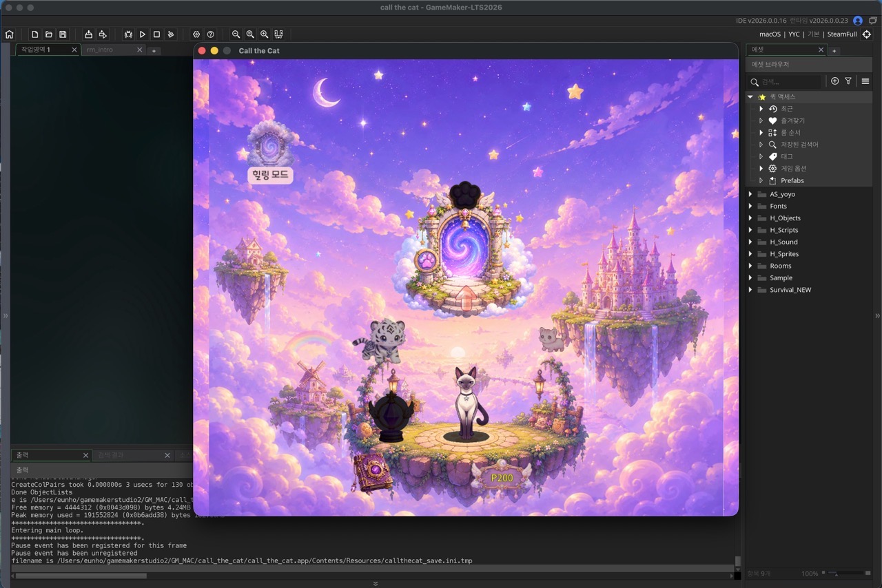
Task: Select the Fonts folder in asset browser
Action: [778, 206]
